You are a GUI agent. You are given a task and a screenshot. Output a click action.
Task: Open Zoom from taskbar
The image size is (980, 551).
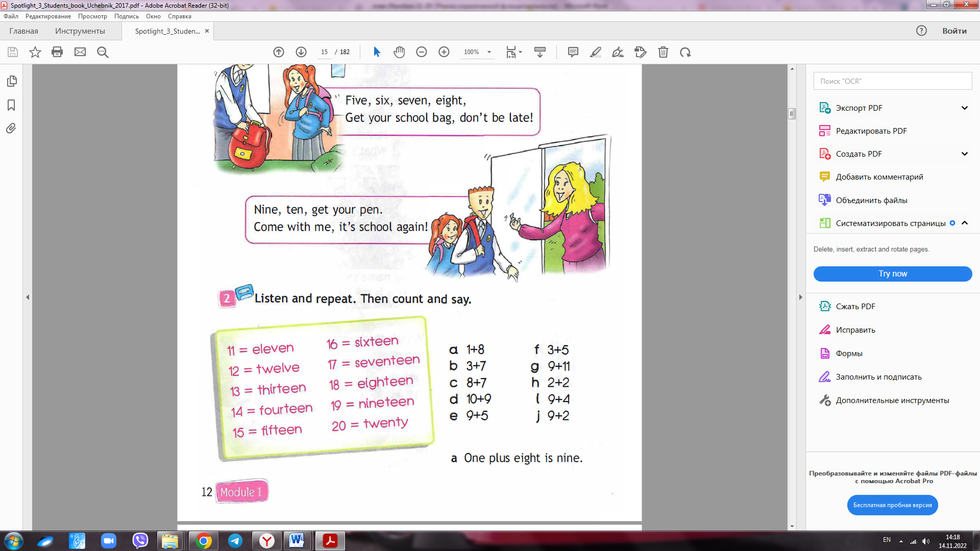(109, 541)
